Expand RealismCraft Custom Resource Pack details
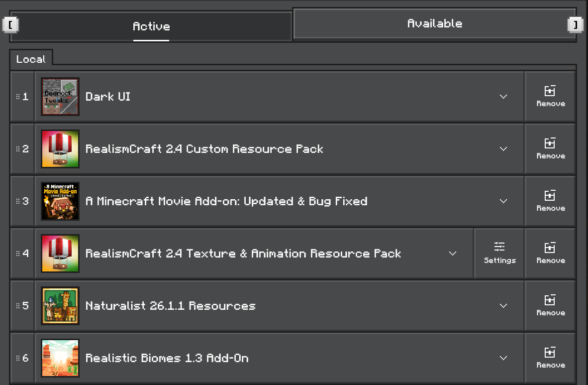 click(503, 149)
